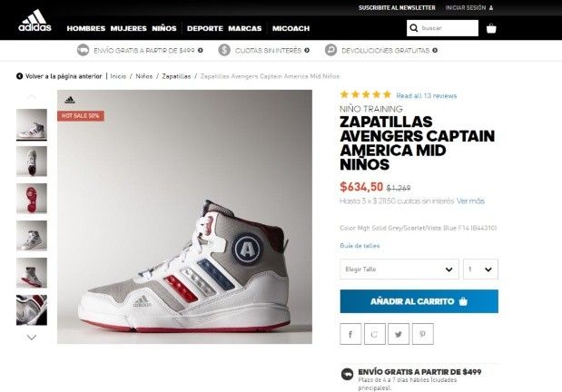Screen dimensions: 562x392
Task: Open the Deporte menu
Action: 204,28
